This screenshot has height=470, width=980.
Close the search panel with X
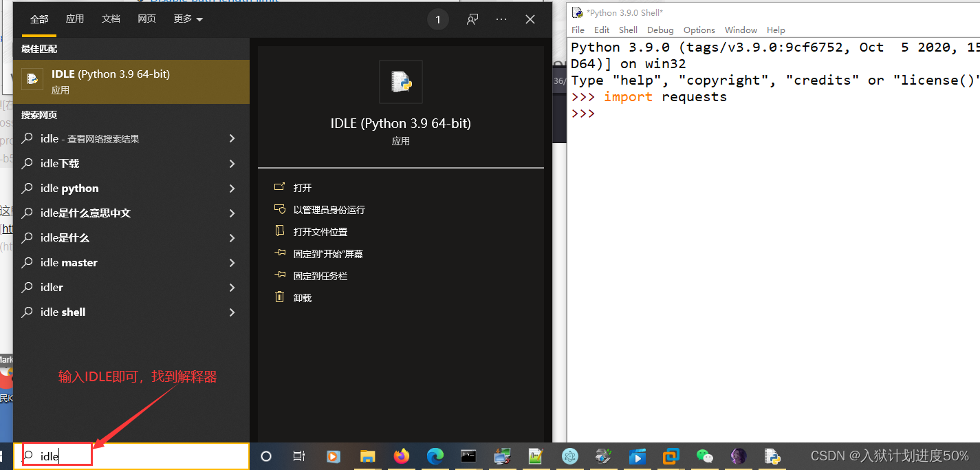[530, 20]
